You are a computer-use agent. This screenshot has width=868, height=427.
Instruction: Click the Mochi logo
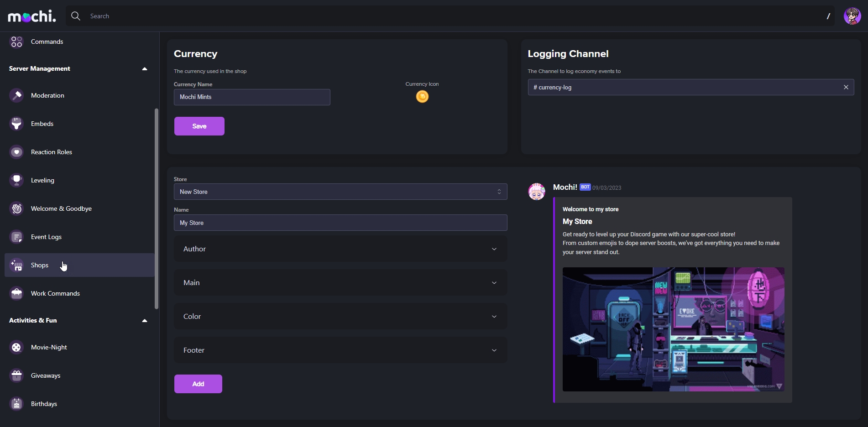[x=32, y=16]
